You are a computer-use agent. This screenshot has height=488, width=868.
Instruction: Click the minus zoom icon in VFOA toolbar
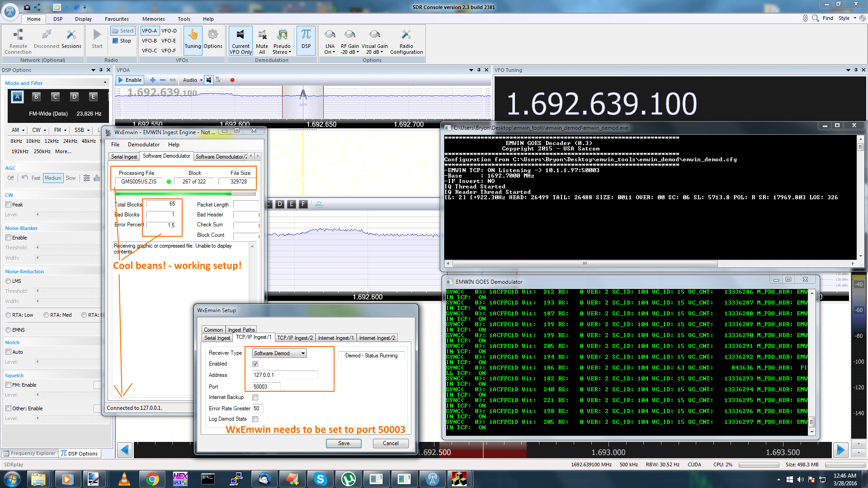click(163, 80)
